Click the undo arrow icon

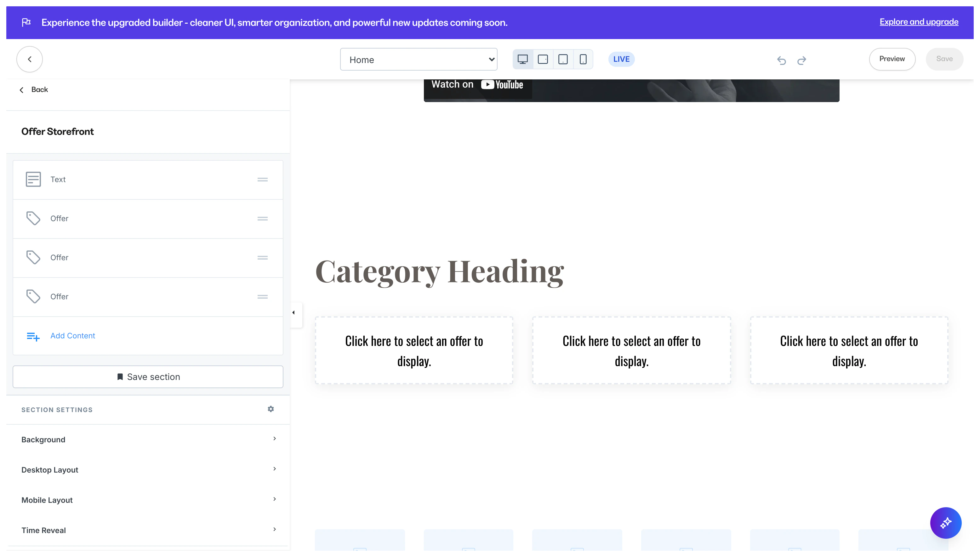point(781,60)
